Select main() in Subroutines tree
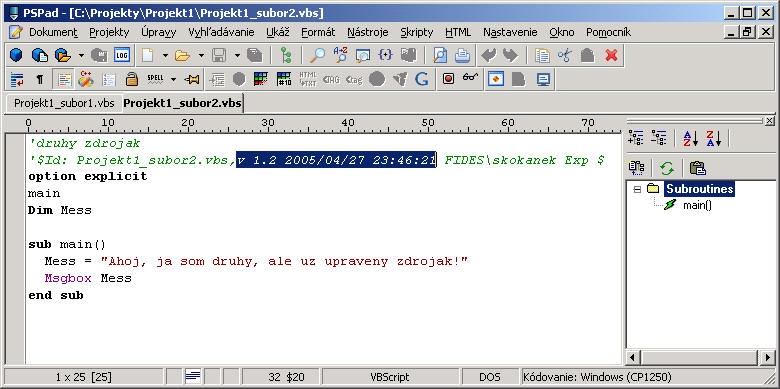780x389 pixels. click(697, 205)
